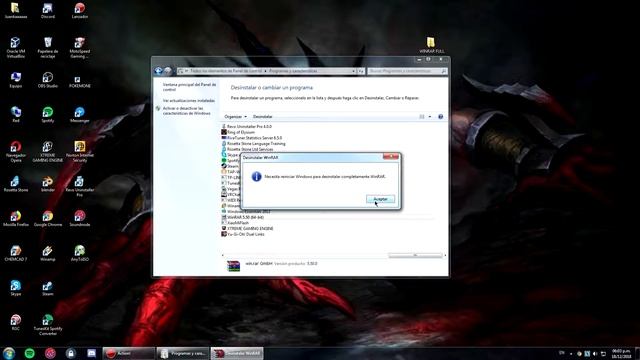Click the Steam desktop icon
The height and width of the screenshot is (360, 640).
[x=48, y=288]
